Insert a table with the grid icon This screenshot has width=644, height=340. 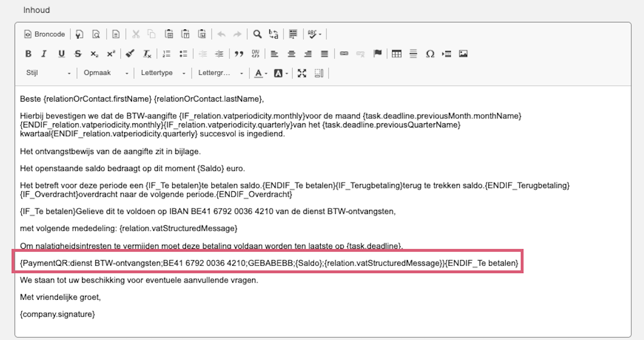[397, 54]
